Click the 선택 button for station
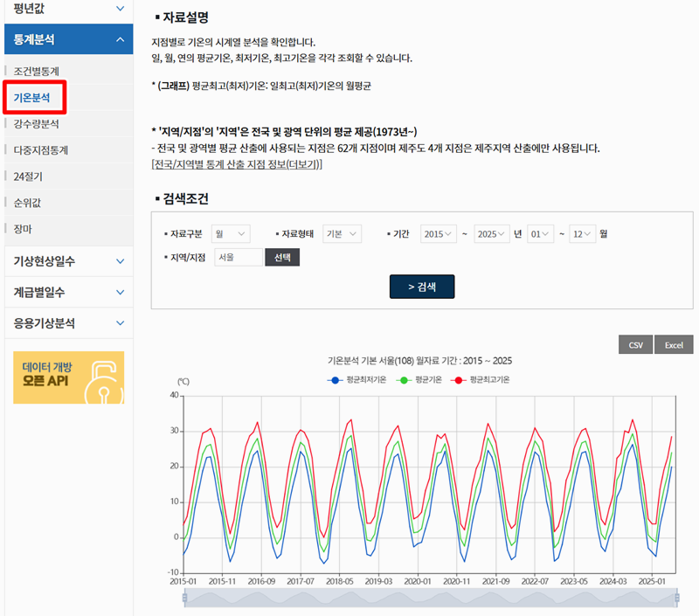 282,257
